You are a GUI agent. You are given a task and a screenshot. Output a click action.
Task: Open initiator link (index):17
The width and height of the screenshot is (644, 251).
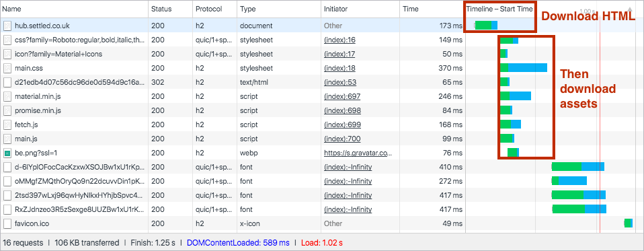[x=339, y=54]
